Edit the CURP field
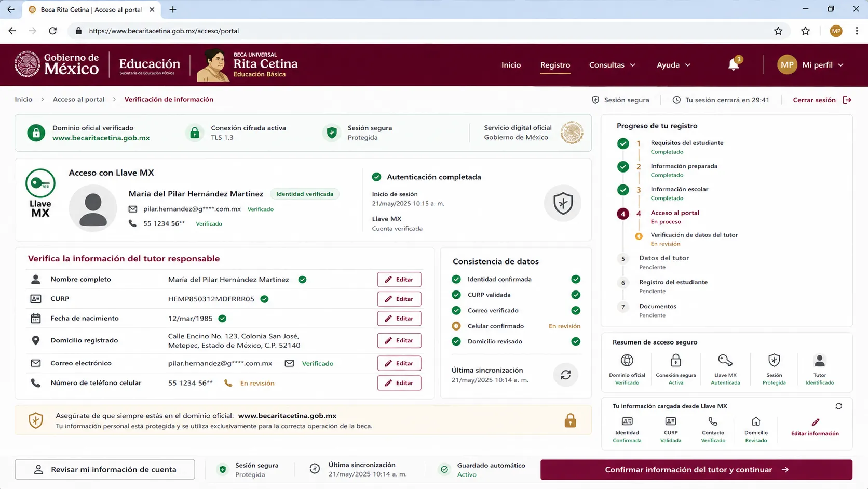Screen dimensions: 868x489 (399, 299)
